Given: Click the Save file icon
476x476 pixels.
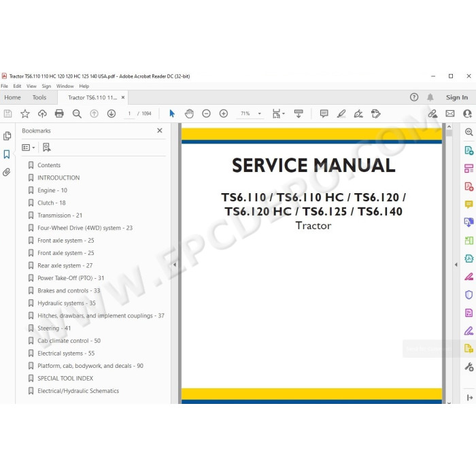Looking at the screenshot, I should [x=7, y=114].
